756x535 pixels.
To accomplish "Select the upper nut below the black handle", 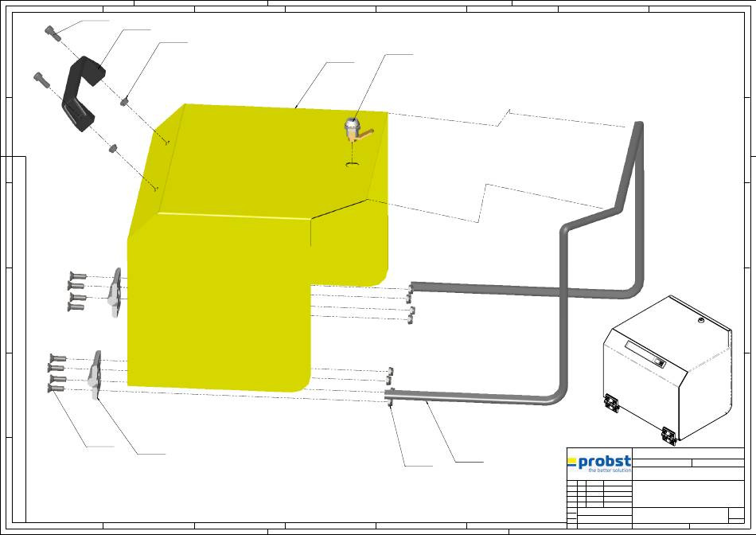I will 124,101.
